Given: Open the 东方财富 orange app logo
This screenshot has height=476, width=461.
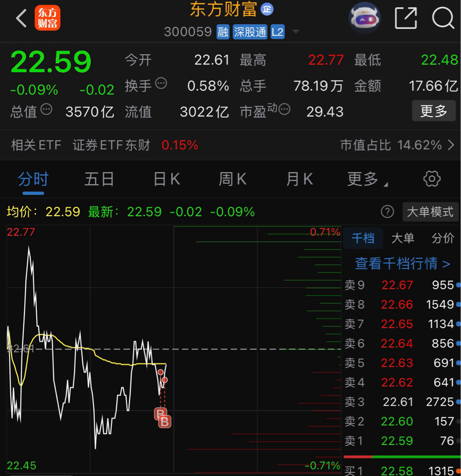Looking at the screenshot, I should point(47,18).
